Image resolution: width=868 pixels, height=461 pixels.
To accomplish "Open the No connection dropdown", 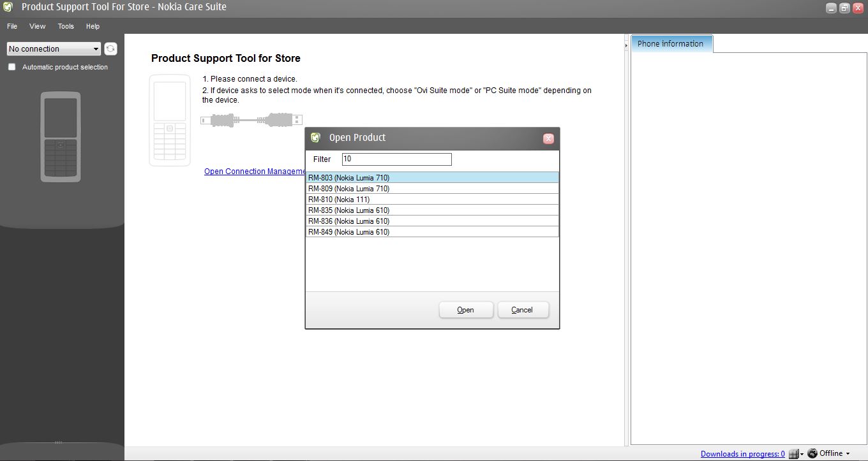I will coord(54,49).
